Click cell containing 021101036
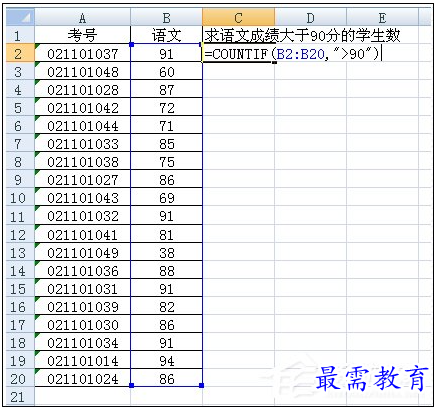Image resolution: width=437 pixels, height=410 pixels. pos(83,270)
